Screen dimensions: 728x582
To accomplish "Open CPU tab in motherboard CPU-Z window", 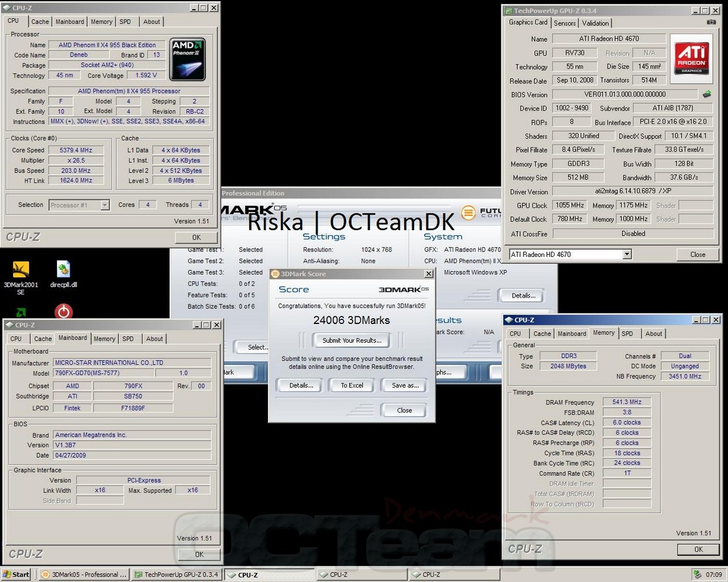I will pyautogui.click(x=16, y=339).
